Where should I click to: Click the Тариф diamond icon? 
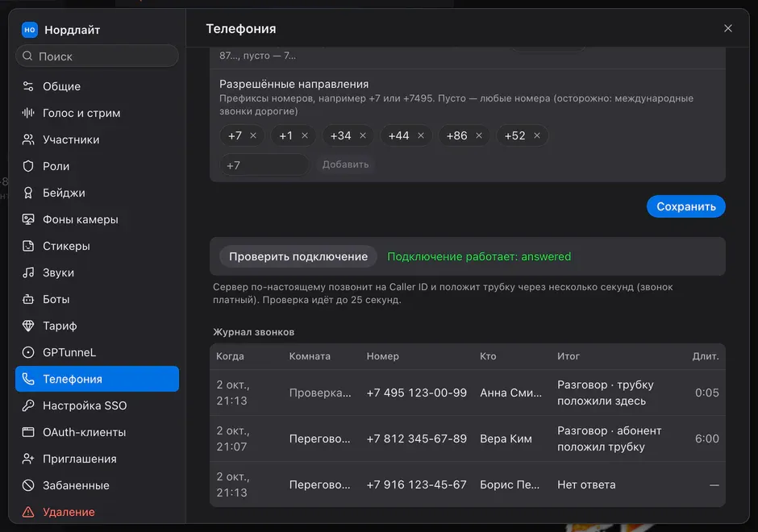coord(28,326)
